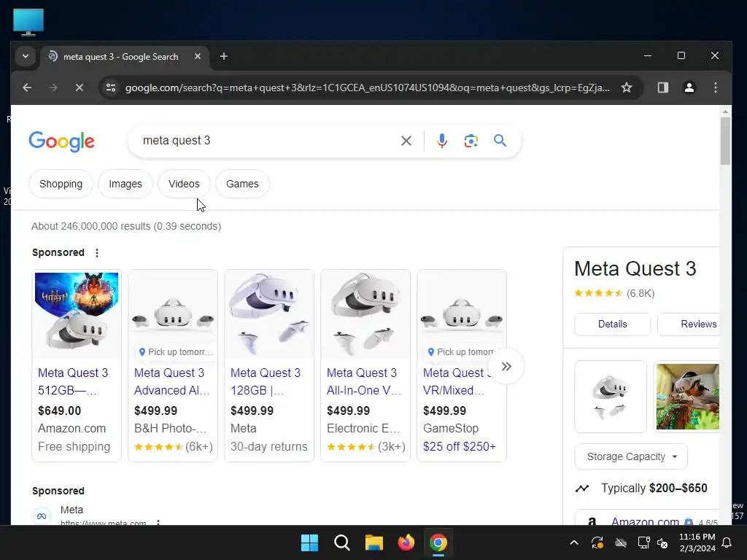Image resolution: width=747 pixels, height=560 pixels.
Task: Bookmark this page with the star icon
Action: tap(627, 87)
